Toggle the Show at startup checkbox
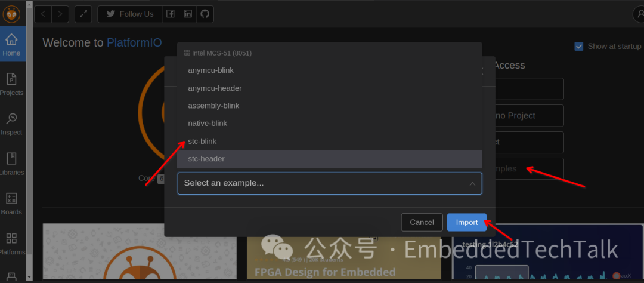This screenshot has height=283, width=644. coord(578,46)
